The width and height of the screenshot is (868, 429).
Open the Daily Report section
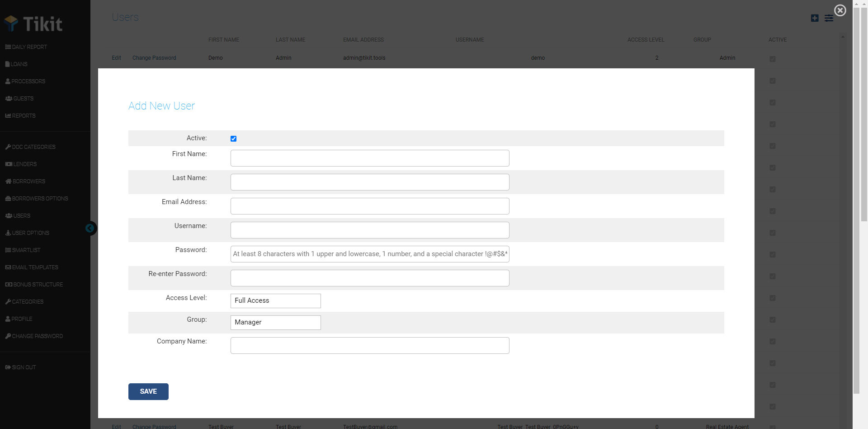pos(26,47)
